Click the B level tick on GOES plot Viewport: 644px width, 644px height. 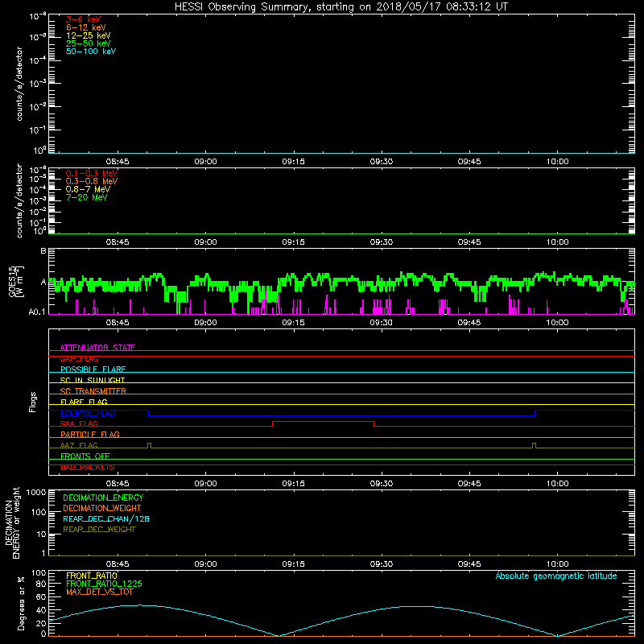pos(43,250)
